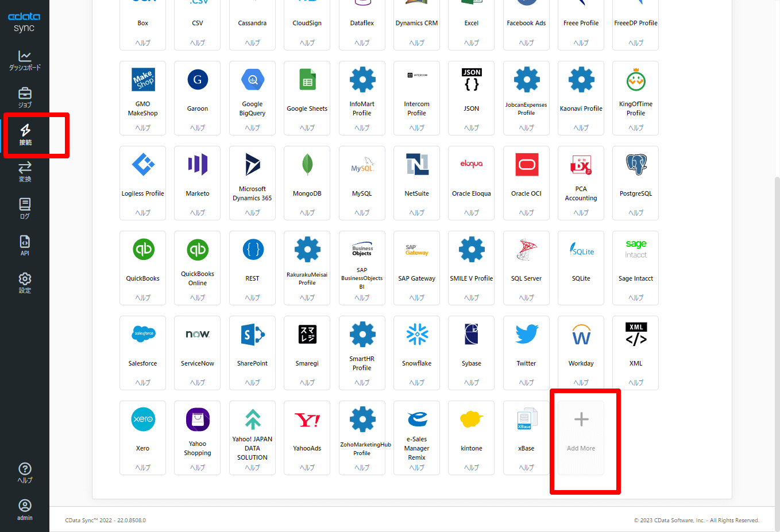The image size is (780, 532).
Task: Open the ダッシュボード dashboard sidebar item
Action: click(x=25, y=60)
